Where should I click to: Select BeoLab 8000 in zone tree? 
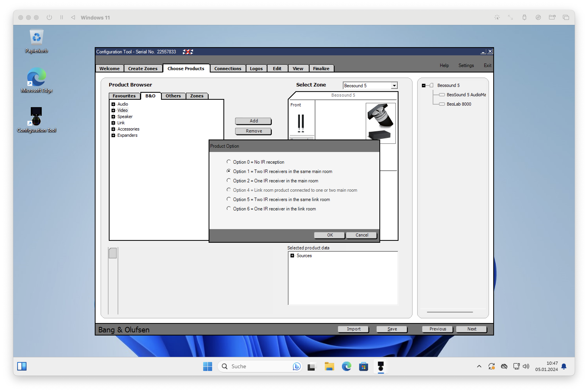[459, 104]
